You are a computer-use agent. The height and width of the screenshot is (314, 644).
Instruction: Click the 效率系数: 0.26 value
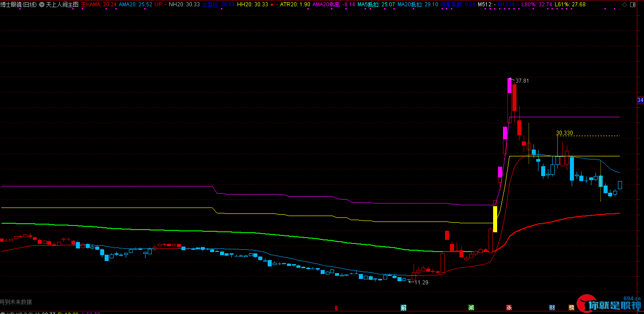pyautogui.click(x=458, y=4)
